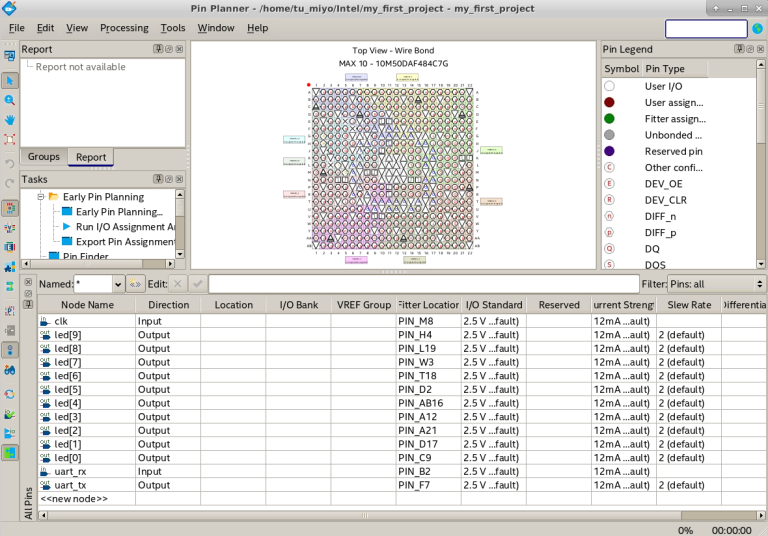
Task: Switch to the Groups tab
Action: point(44,157)
